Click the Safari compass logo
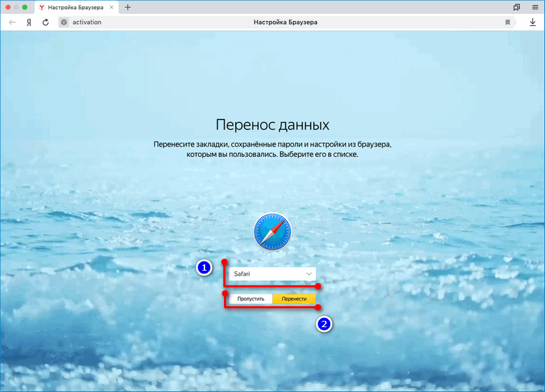The height and width of the screenshot is (392, 545). point(272,232)
